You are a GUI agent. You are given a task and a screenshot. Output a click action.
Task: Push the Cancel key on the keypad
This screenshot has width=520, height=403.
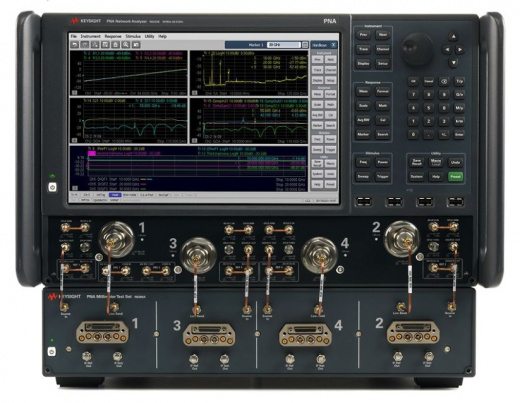(429, 81)
